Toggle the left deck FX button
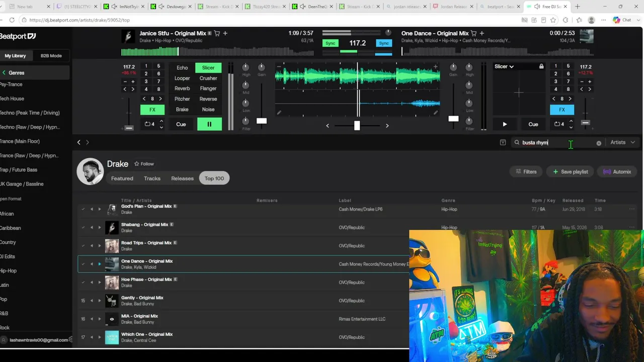The height and width of the screenshot is (362, 644). (x=152, y=110)
